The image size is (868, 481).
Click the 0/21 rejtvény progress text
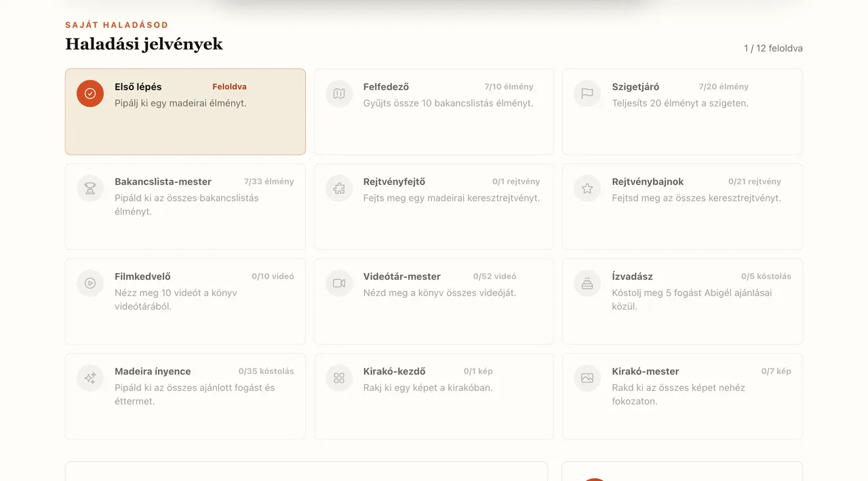(x=755, y=182)
